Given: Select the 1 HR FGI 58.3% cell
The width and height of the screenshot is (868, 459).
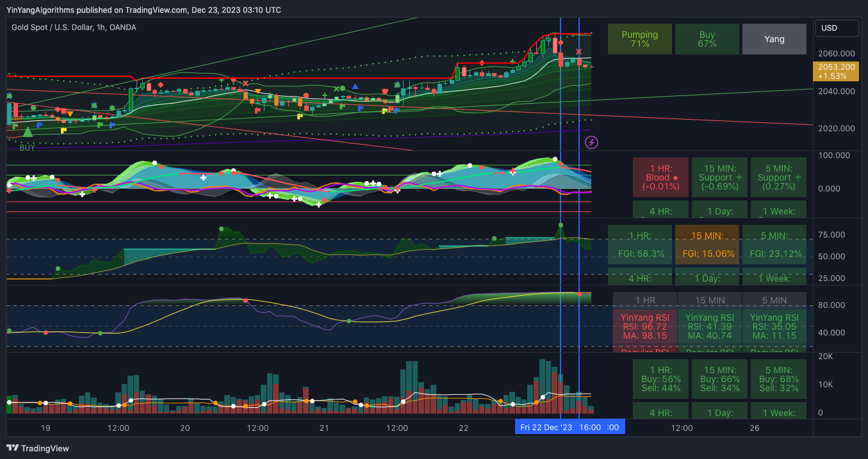Looking at the screenshot, I should [640, 245].
